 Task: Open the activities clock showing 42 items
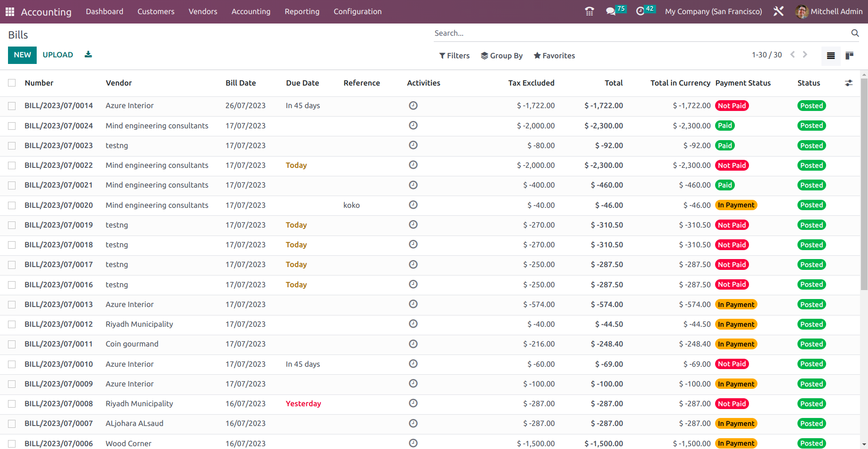point(641,11)
